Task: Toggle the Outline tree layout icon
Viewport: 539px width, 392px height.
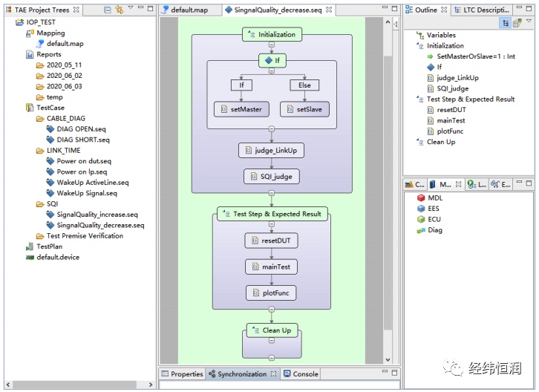Action: coord(506,23)
